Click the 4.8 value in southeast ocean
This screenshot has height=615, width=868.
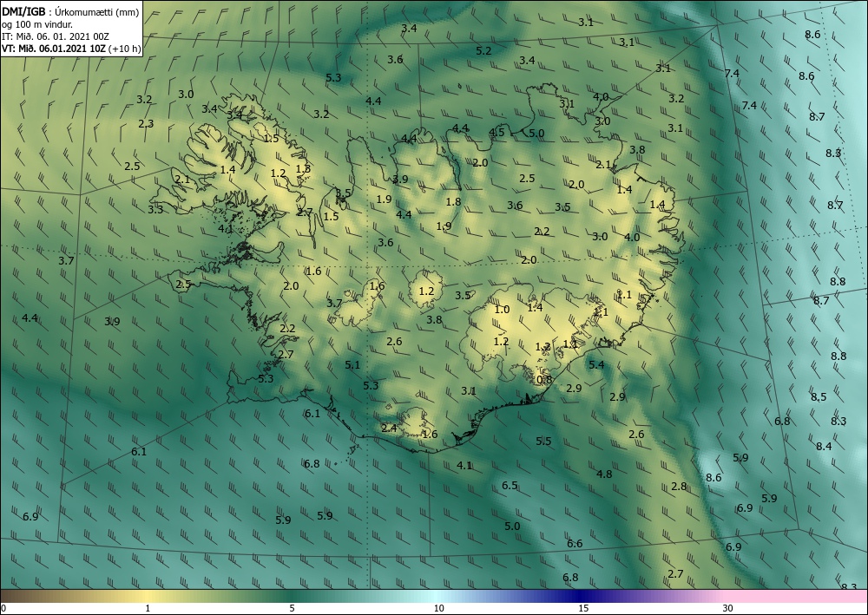point(604,474)
